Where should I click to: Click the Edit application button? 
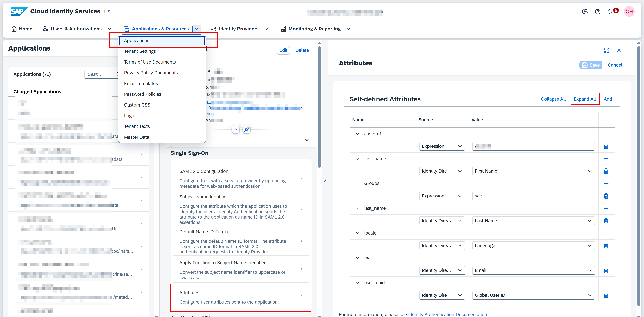pyautogui.click(x=283, y=50)
